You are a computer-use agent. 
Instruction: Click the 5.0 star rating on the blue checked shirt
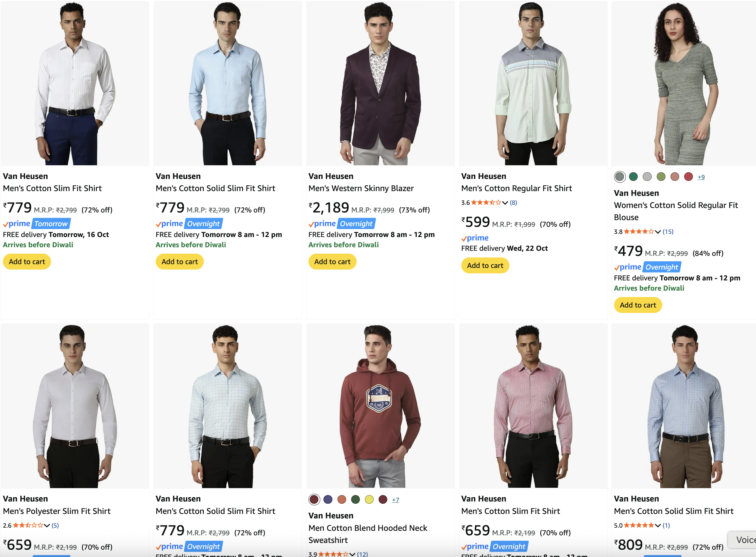(x=638, y=525)
